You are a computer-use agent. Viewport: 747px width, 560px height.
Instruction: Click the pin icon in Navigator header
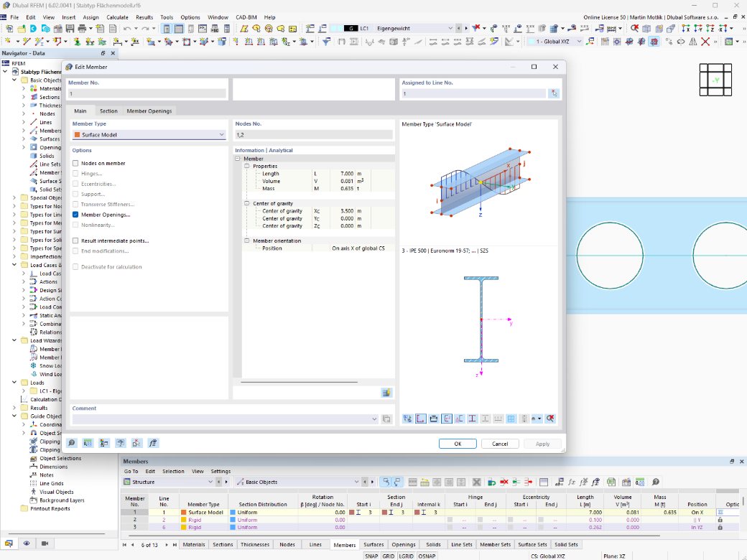(103, 53)
